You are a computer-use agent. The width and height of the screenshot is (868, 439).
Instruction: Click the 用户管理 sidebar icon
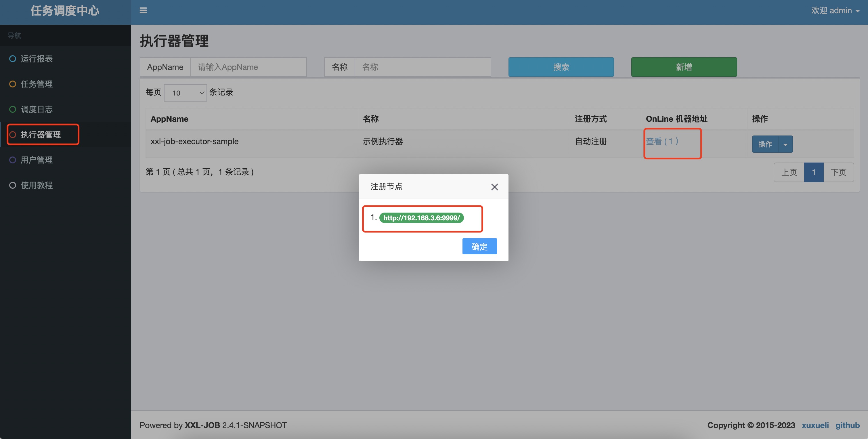pyautogui.click(x=12, y=160)
